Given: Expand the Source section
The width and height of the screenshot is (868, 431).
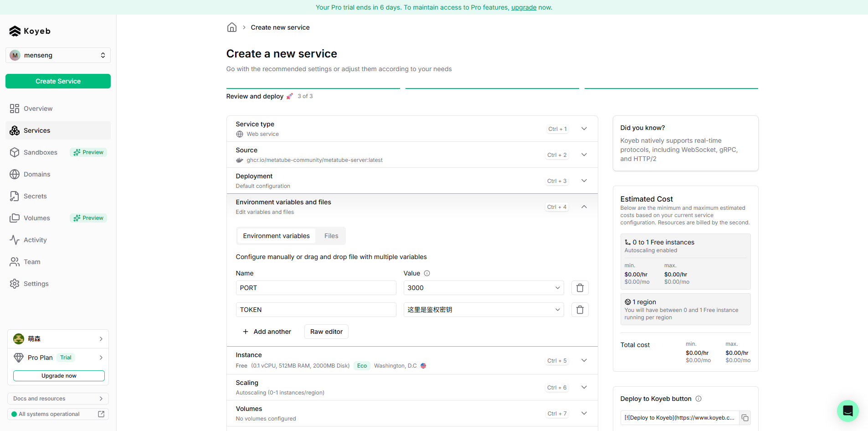Looking at the screenshot, I should (x=584, y=155).
